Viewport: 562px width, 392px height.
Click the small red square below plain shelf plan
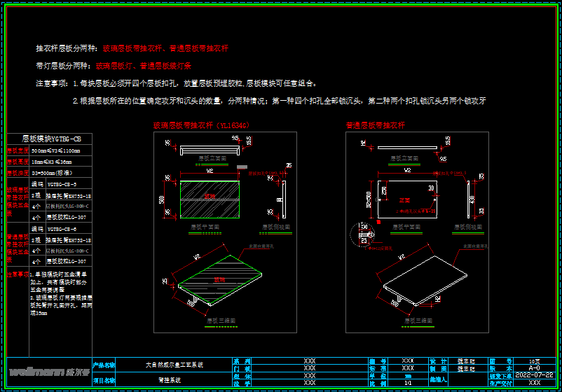pyautogui.click(x=378, y=222)
